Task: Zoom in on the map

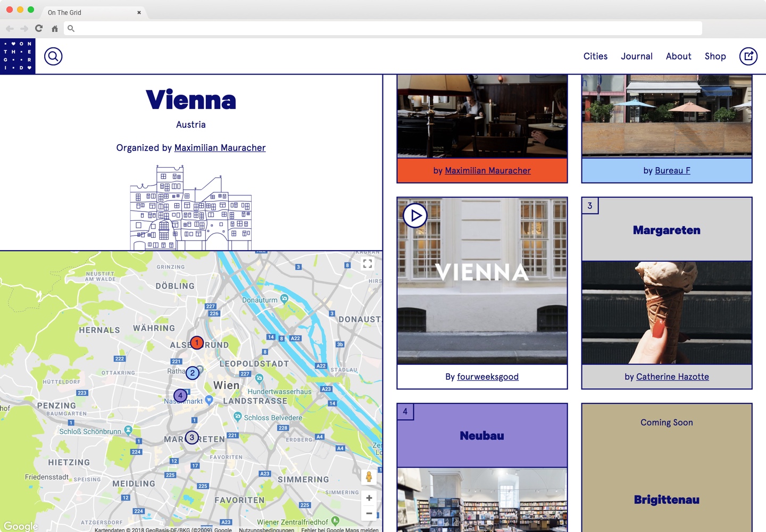Action: (x=369, y=498)
